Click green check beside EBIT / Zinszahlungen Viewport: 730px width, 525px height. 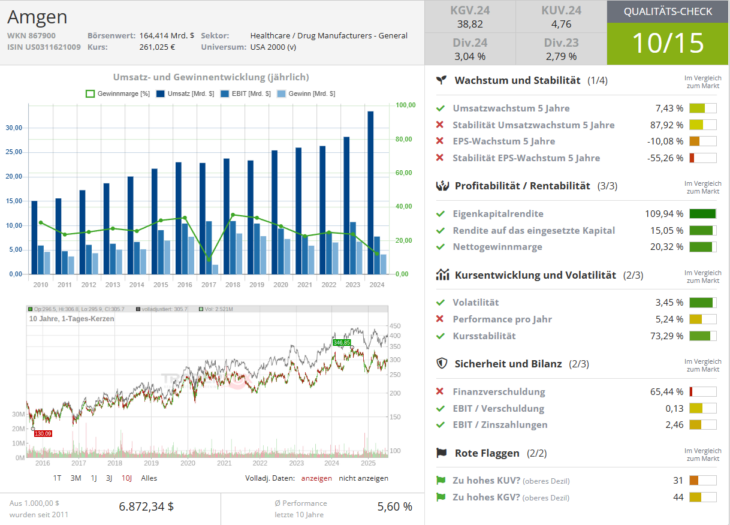[440, 424]
